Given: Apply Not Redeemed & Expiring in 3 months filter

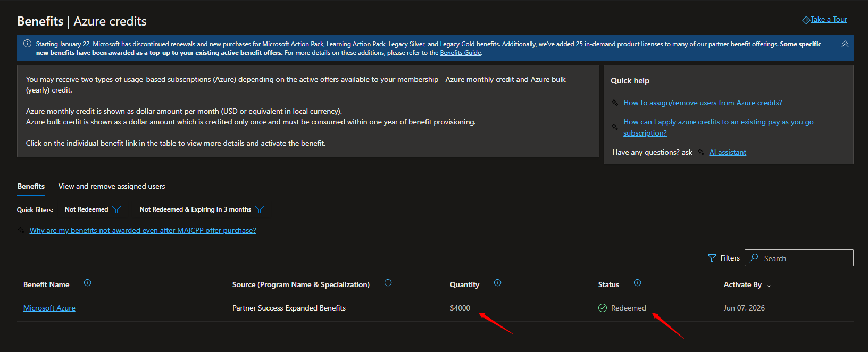Looking at the screenshot, I should pos(195,209).
